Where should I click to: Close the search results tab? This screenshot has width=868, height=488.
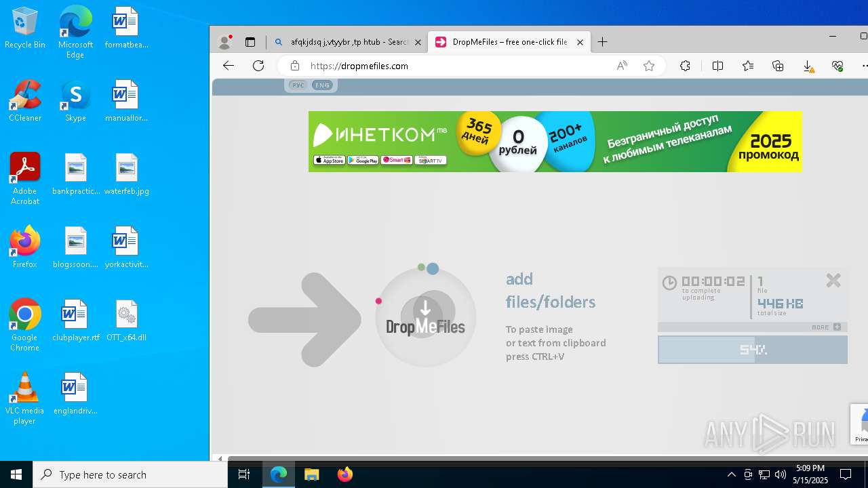(418, 42)
